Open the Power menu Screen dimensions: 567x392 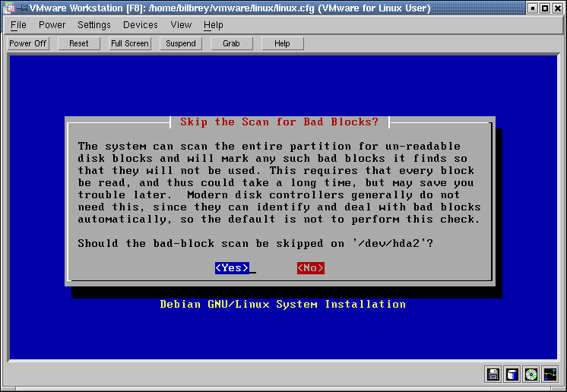[52, 25]
